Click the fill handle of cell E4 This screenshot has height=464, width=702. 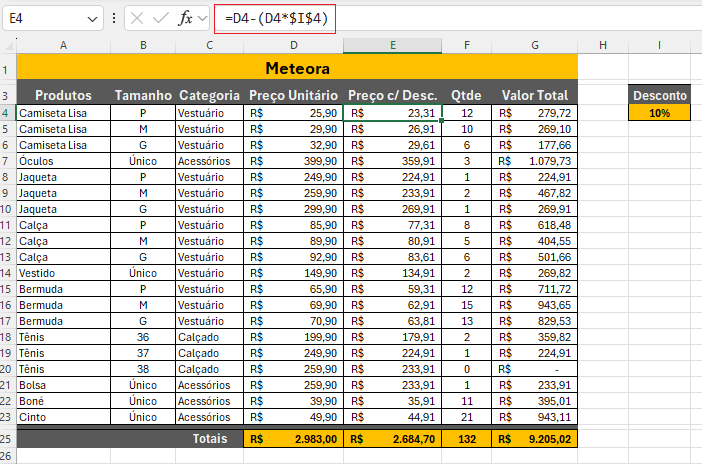click(442, 120)
